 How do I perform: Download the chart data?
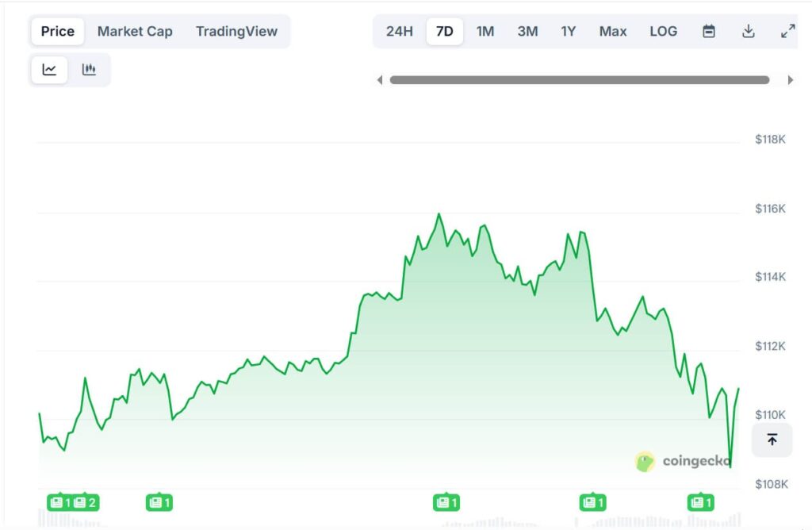(x=748, y=32)
